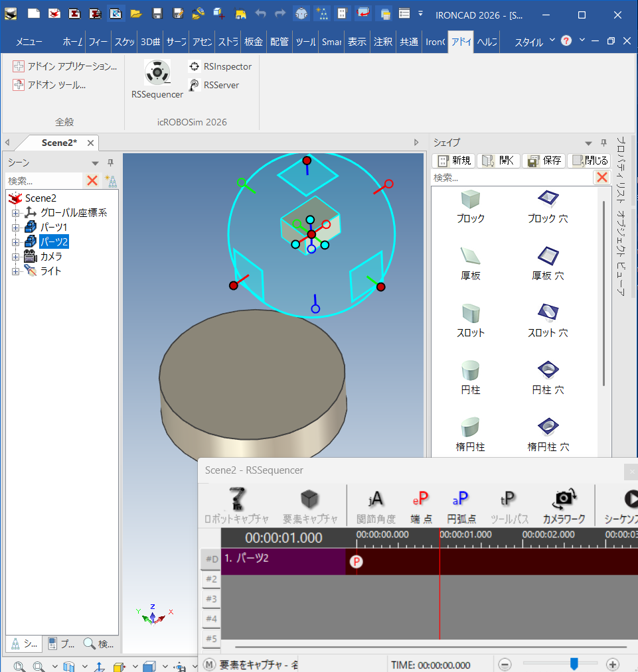This screenshot has height=672, width=638.
Task: Clear the catalog search with red X
Action: coord(602,177)
